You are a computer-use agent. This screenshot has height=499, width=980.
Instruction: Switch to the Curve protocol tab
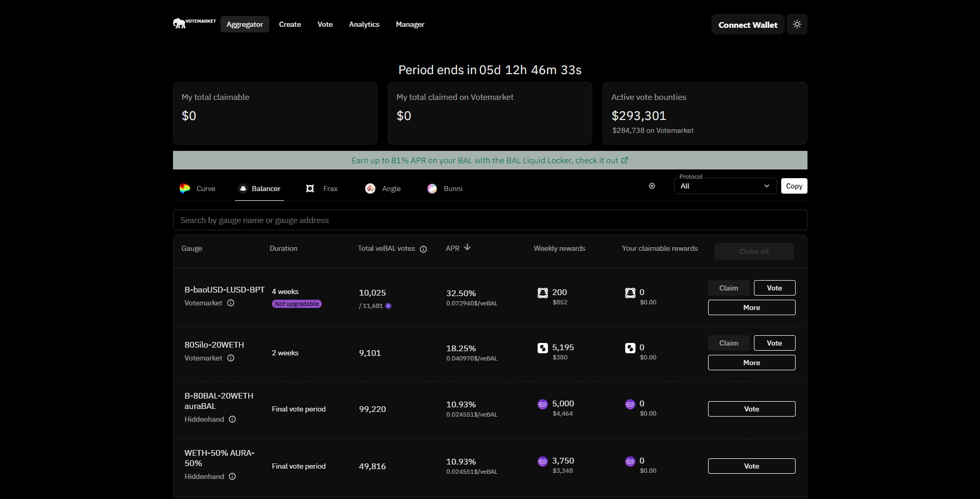[198, 188]
